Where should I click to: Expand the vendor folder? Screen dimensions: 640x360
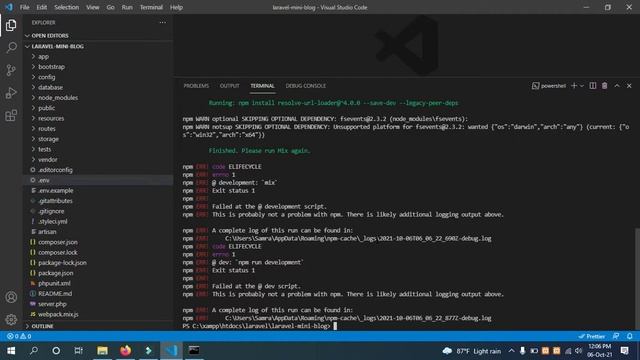98,160
